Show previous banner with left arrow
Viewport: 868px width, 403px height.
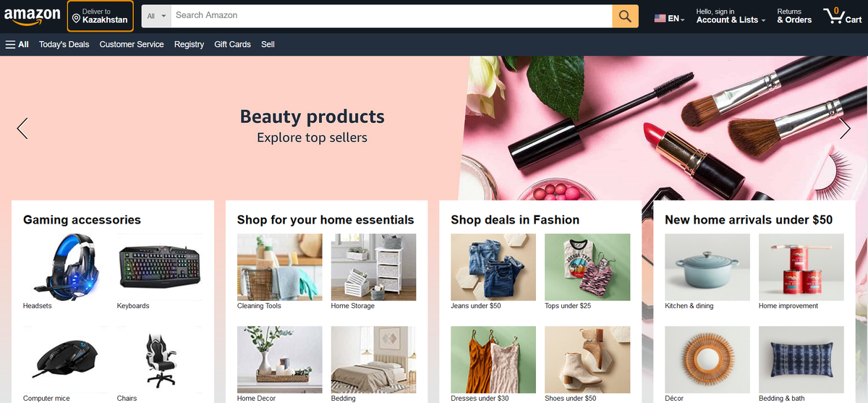22,128
